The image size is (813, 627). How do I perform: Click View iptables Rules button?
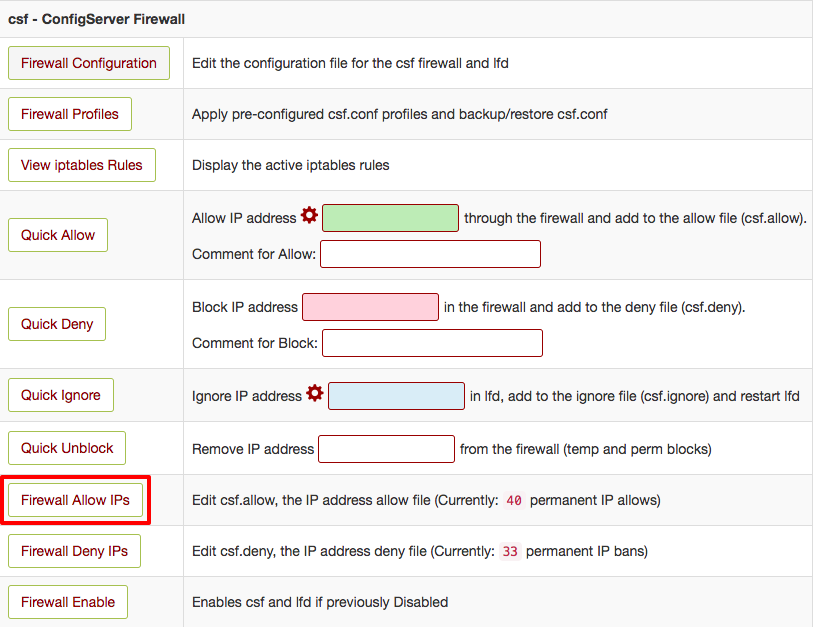(82, 165)
